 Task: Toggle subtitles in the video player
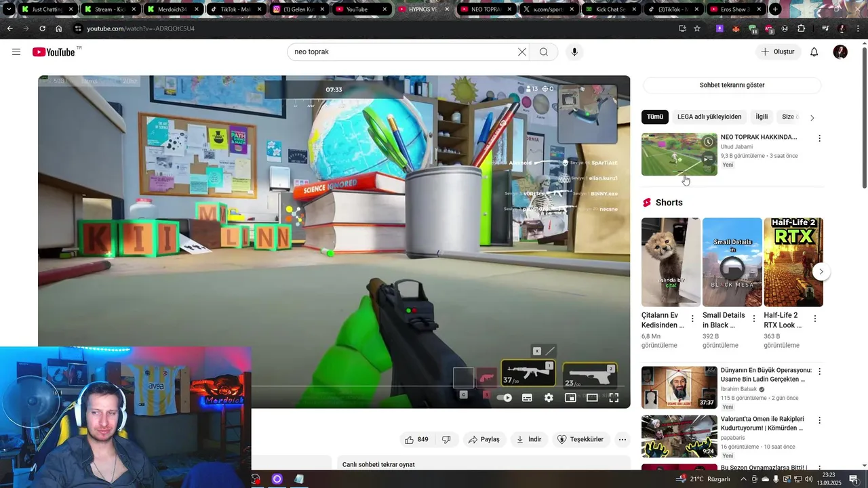click(x=527, y=398)
